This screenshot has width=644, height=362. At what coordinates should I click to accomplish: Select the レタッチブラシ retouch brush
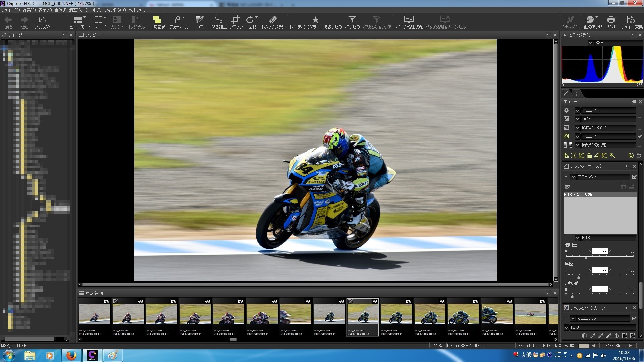point(273,22)
